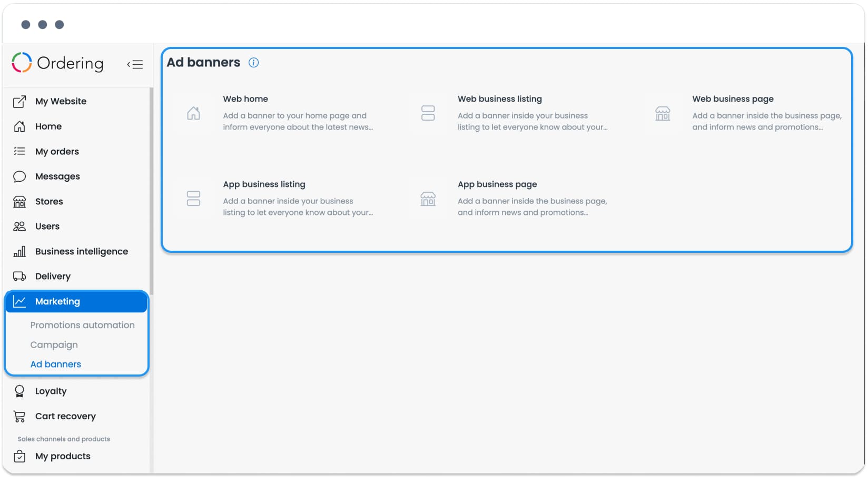Click the 'Ad banners' page heading
The height and width of the screenshot is (483, 868).
click(x=204, y=62)
